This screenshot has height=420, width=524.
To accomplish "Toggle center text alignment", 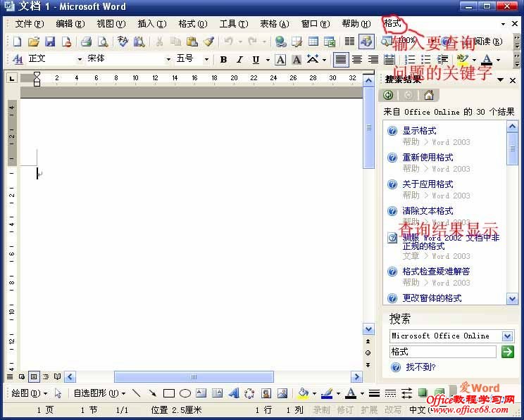I will click(357, 60).
